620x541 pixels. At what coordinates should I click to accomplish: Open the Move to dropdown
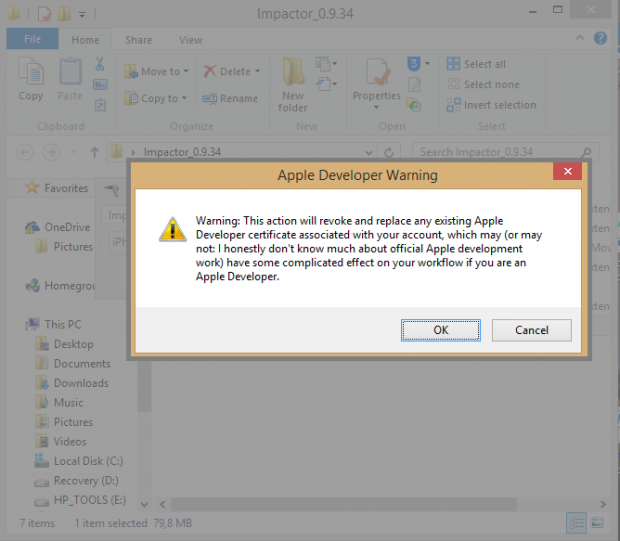pyautogui.click(x=156, y=72)
